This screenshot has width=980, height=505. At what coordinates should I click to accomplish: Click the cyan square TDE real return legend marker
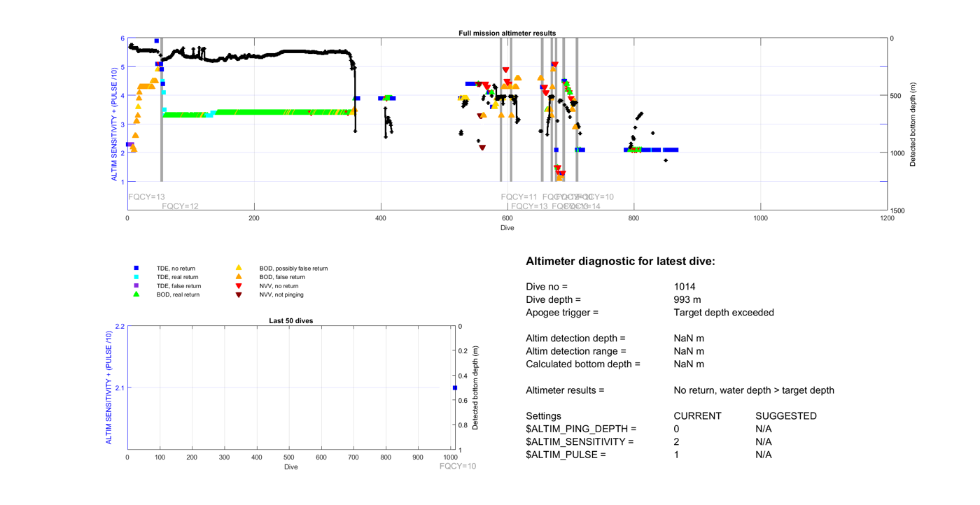(136, 277)
